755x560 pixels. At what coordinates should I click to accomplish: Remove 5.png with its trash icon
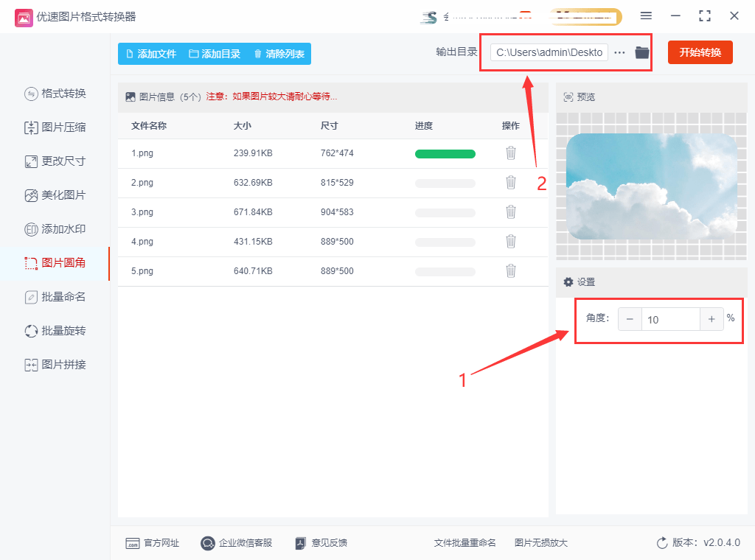(510, 271)
